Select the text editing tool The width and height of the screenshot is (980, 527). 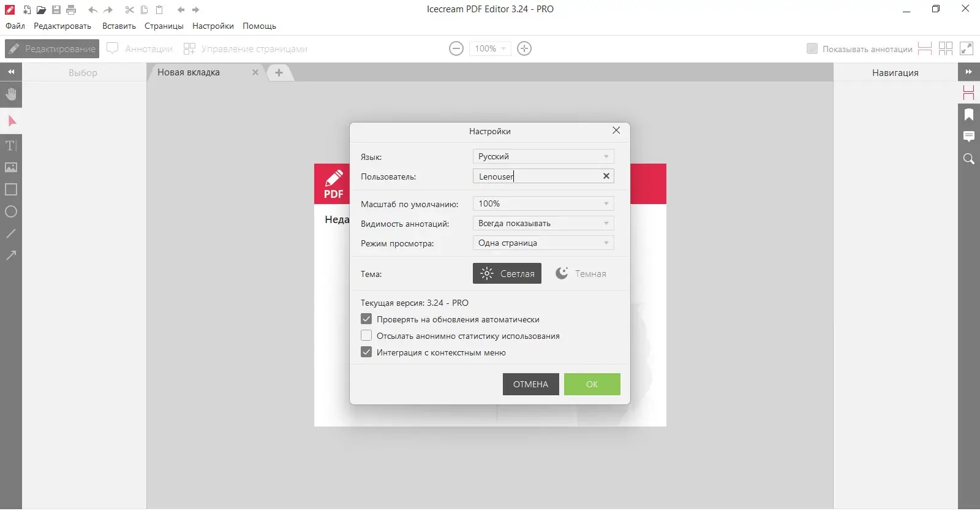tap(11, 145)
